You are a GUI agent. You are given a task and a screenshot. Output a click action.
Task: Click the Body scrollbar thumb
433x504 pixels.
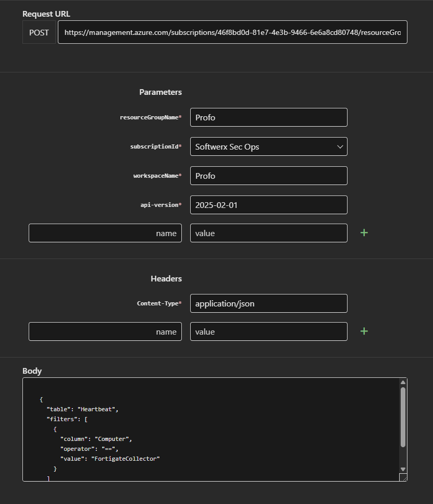coord(403,417)
